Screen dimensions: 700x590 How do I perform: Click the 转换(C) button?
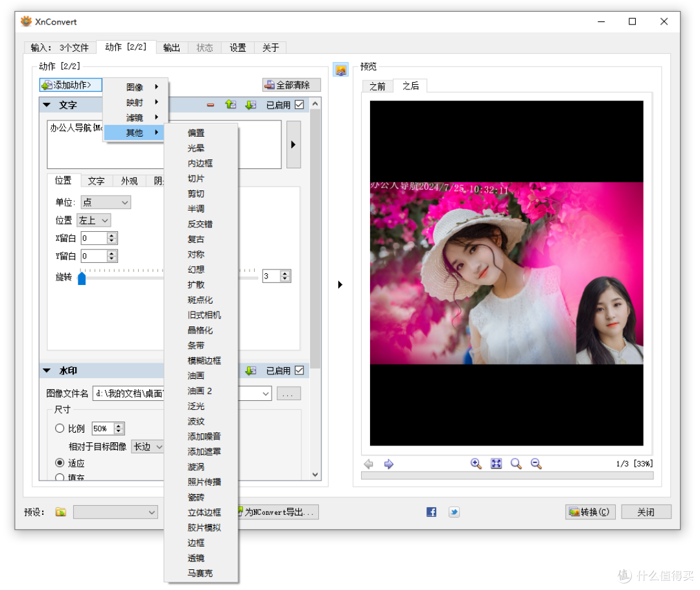pyautogui.click(x=590, y=512)
